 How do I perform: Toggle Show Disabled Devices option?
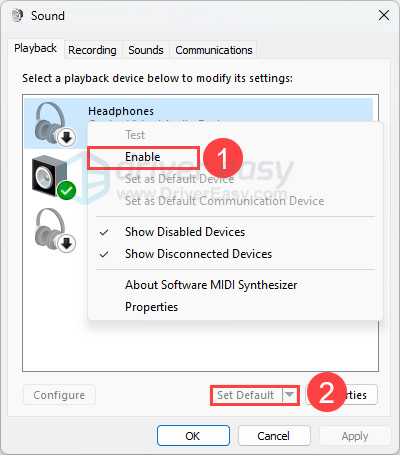tap(185, 232)
